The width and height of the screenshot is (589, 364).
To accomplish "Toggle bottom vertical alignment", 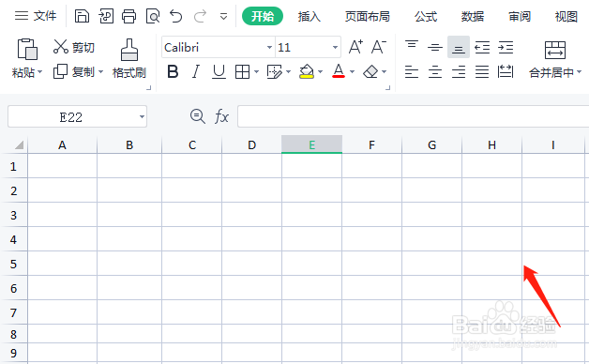I will (459, 47).
